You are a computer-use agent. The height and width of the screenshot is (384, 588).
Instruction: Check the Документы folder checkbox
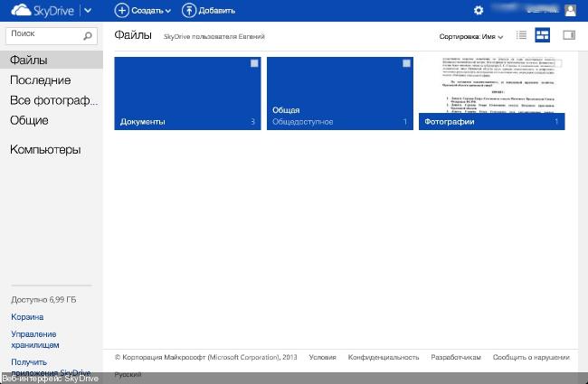tap(254, 63)
